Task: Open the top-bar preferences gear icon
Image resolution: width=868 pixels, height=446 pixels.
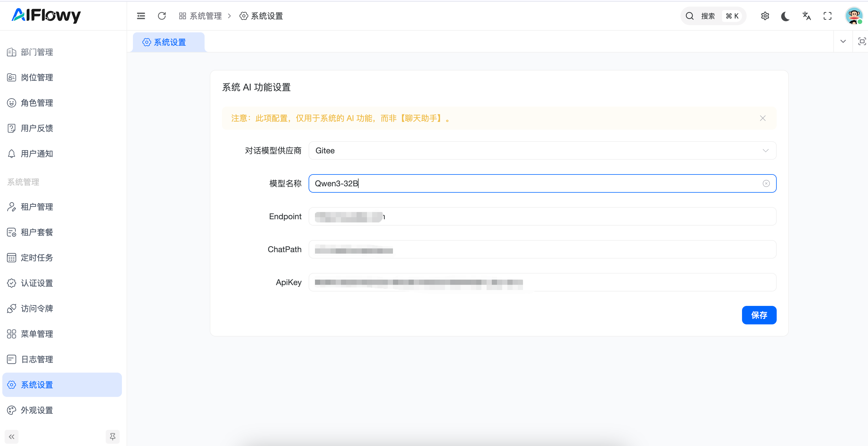Action: coord(765,16)
